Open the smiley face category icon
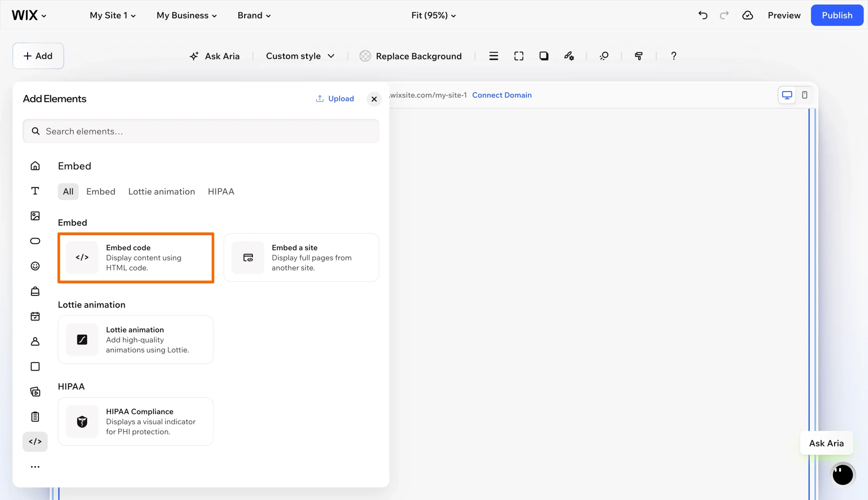Screen dimensions: 868x500 point(35,266)
